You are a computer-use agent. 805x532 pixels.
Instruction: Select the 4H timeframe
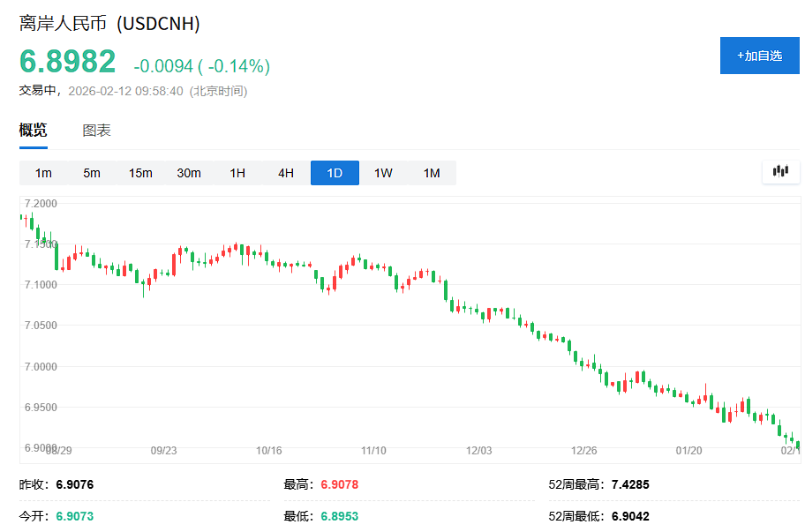pos(285,172)
